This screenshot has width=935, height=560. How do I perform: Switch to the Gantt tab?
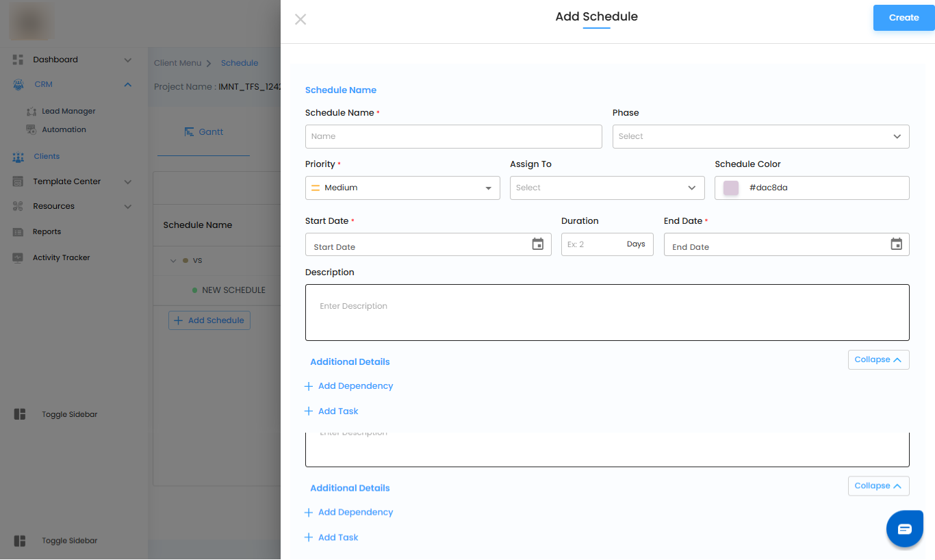[x=204, y=131]
